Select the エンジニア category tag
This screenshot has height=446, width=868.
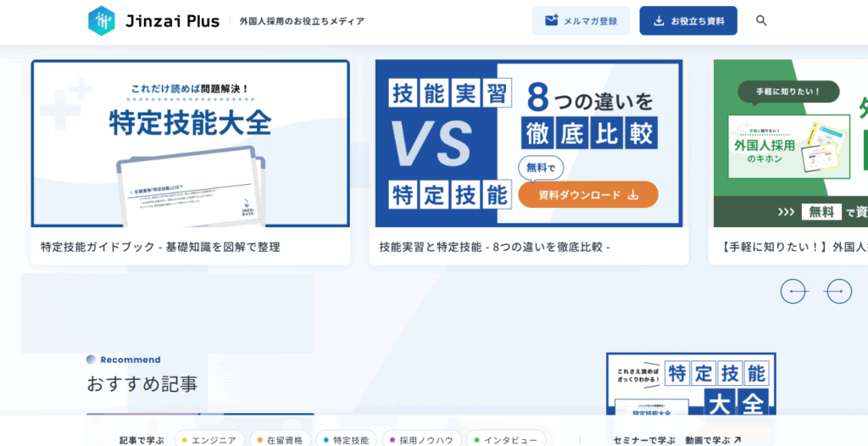209,440
